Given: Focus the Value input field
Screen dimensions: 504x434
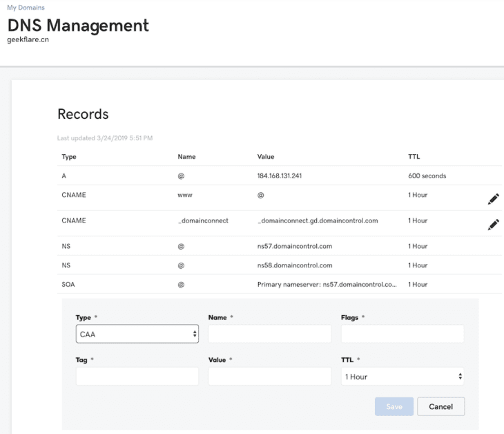Looking at the screenshot, I should [x=269, y=377].
